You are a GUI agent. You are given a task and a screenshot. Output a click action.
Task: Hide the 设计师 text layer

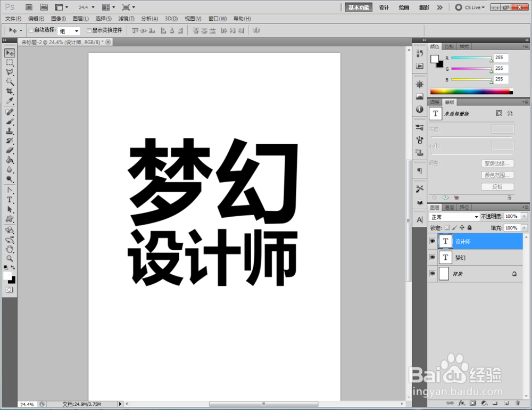[x=432, y=241]
